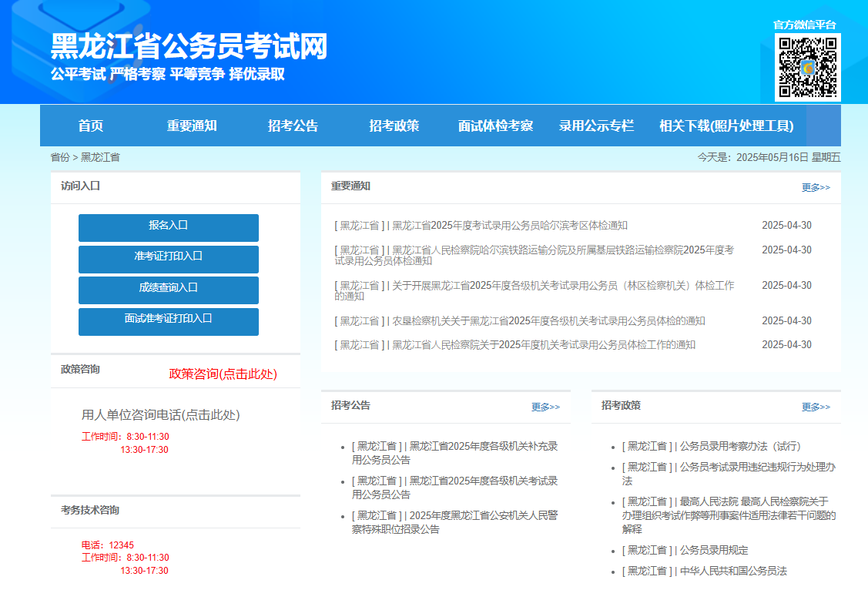This screenshot has width=868, height=590.
Task: Click the 省份 breadcrumb text
Action: coord(60,157)
